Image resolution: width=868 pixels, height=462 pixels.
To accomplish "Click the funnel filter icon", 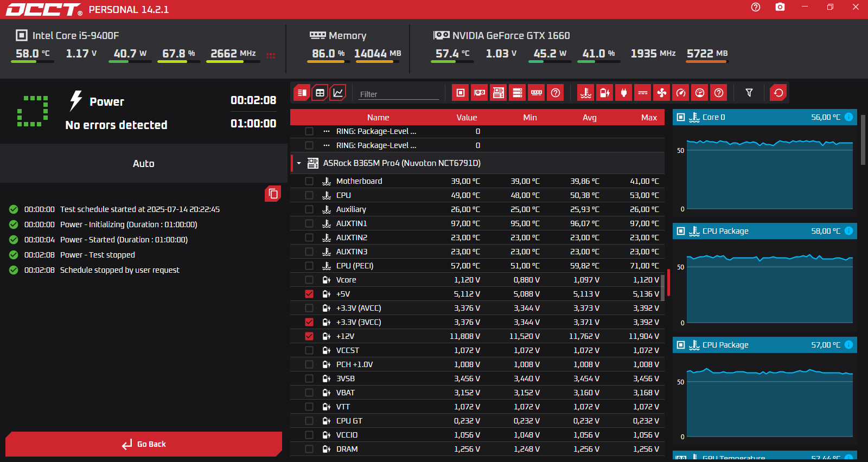I will 749,93.
